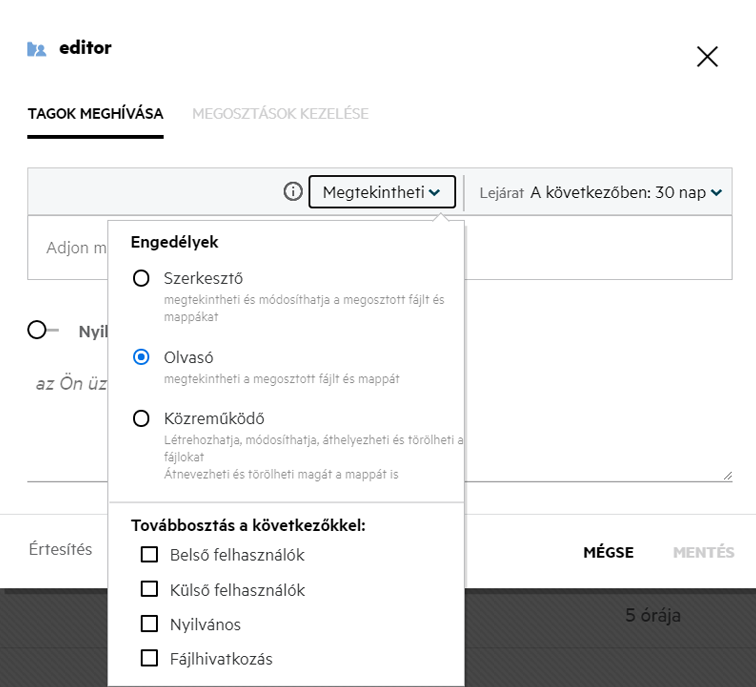Close the editor share dialog

(x=707, y=57)
